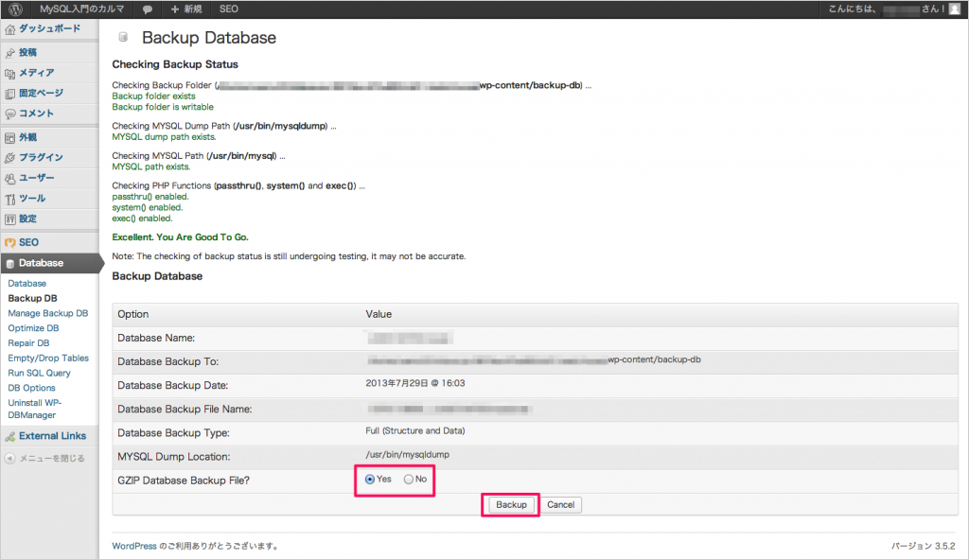This screenshot has height=560, width=969.
Task: Click the collapse menu arrow icon
Action: [x=9, y=459]
